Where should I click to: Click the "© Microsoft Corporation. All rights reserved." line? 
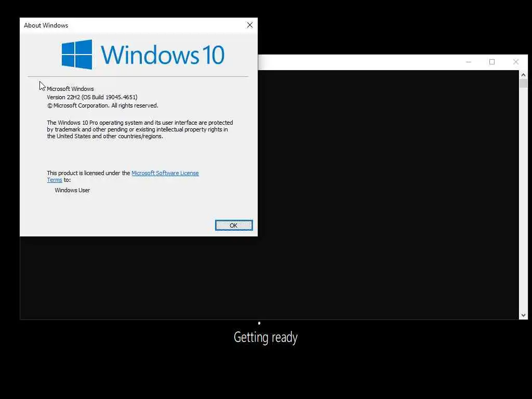click(102, 105)
